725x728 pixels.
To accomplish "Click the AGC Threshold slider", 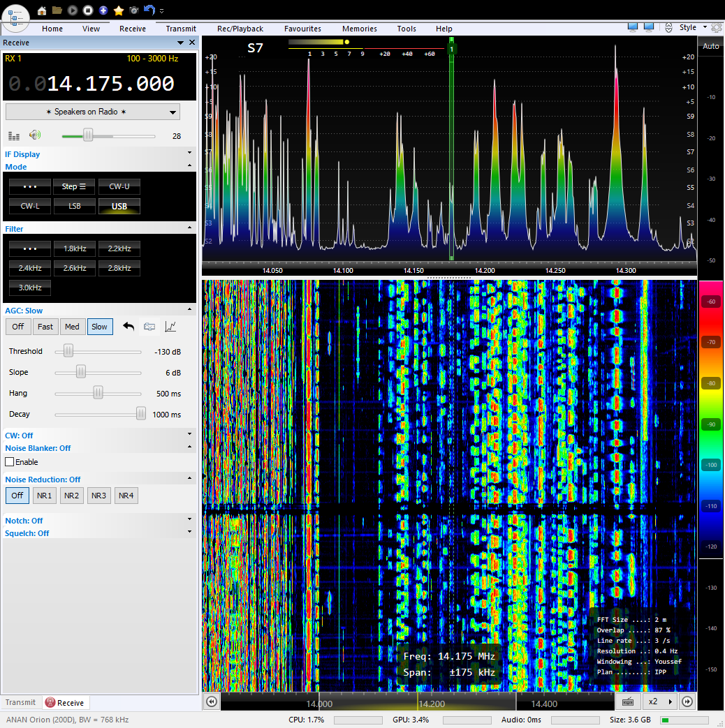I will [x=68, y=351].
